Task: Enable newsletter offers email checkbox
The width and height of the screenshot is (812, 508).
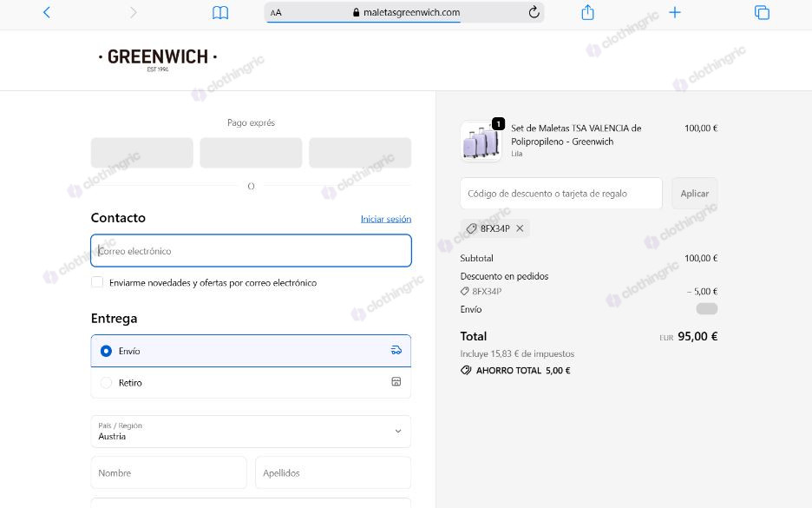Action: [97, 282]
